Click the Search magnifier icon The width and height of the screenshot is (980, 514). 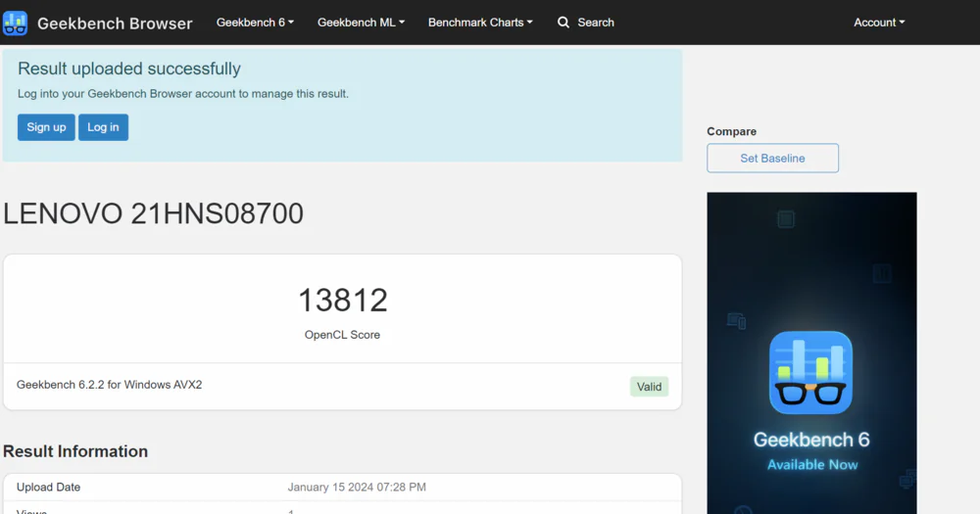click(x=563, y=23)
